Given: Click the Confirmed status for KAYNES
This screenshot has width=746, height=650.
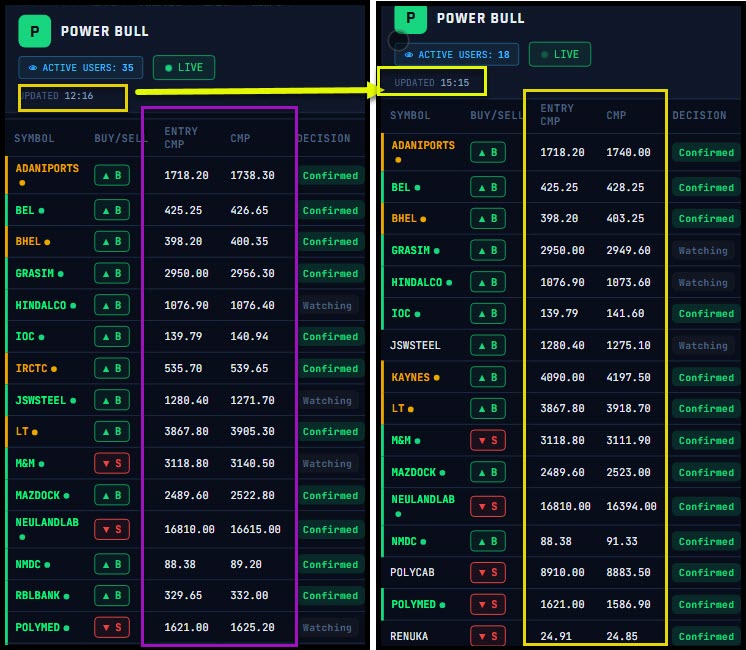Looking at the screenshot, I should [706, 377].
